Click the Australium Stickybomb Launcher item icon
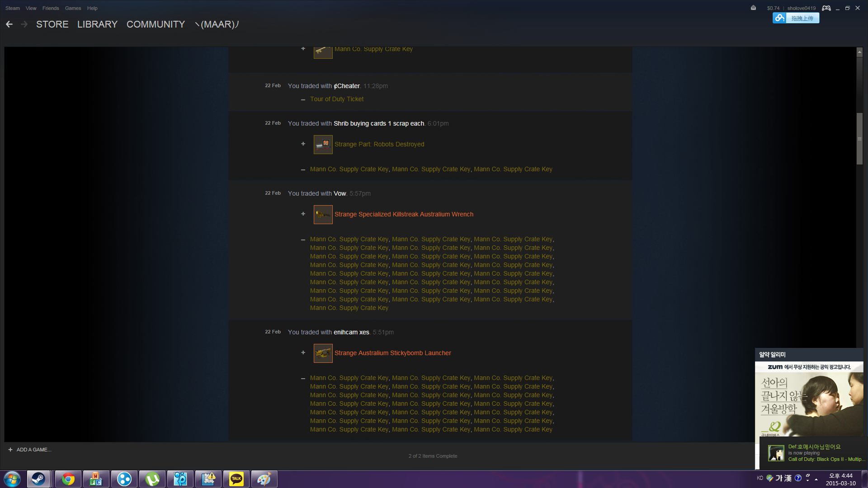 323,353
